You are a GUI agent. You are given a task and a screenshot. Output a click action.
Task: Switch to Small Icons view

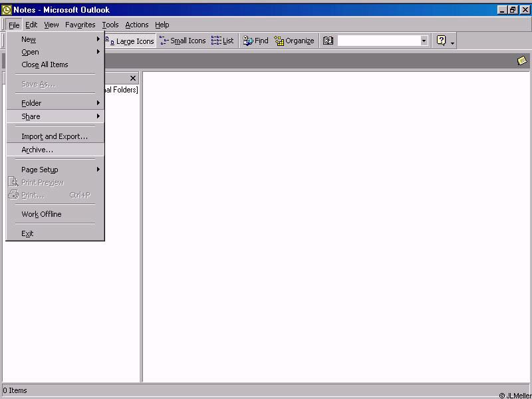[x=183, y=41]
